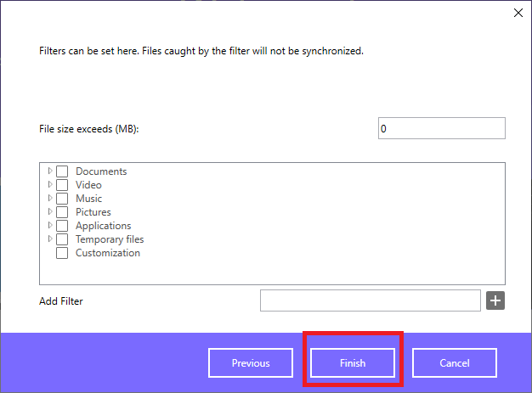
Task: Select the Applications filter checkbox
Action: (x=62, y=226)
